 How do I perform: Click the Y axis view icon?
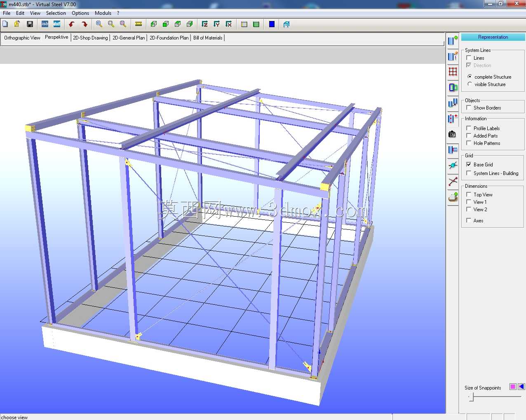tap(216, 24)
